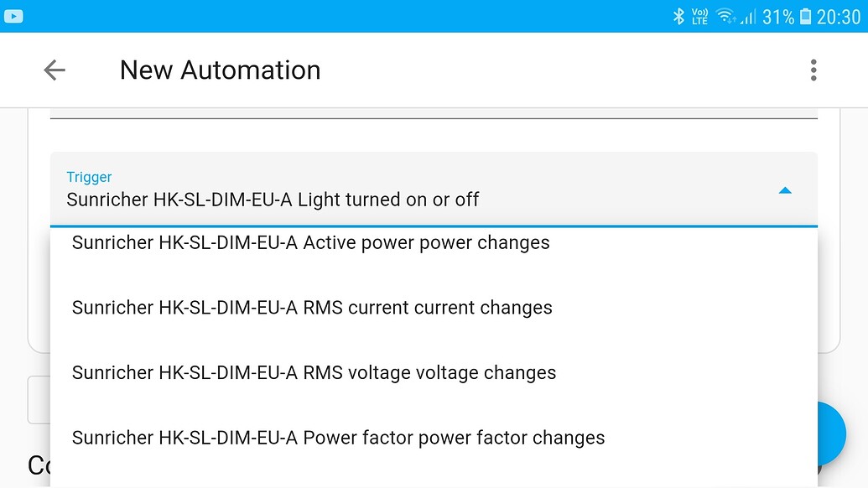Screen dimensions: 868x488
Task: Tap the currently selected Light turned on or off trigger
Action: [273, 200]
